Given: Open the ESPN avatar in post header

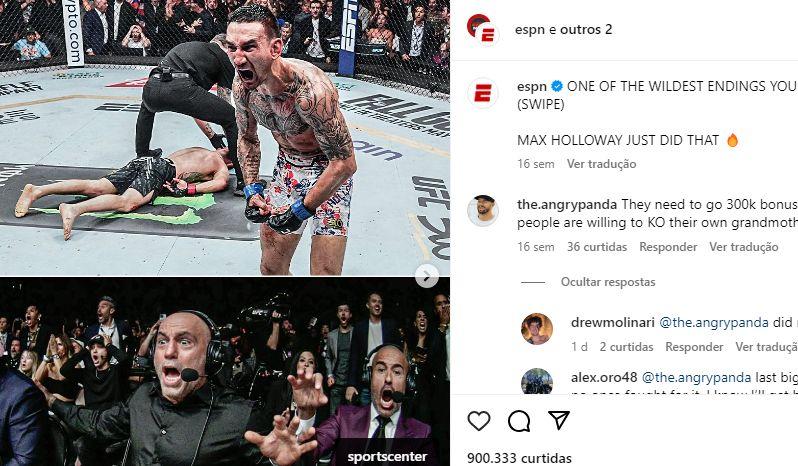Looking at the screenshot, I should point(482,30).
